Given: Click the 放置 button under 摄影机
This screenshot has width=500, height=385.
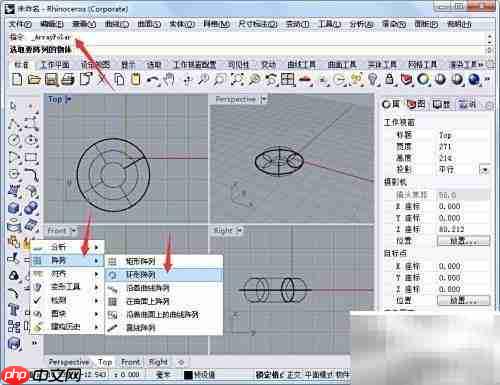Looking at the screenshot, I should [x=463, y=241].
